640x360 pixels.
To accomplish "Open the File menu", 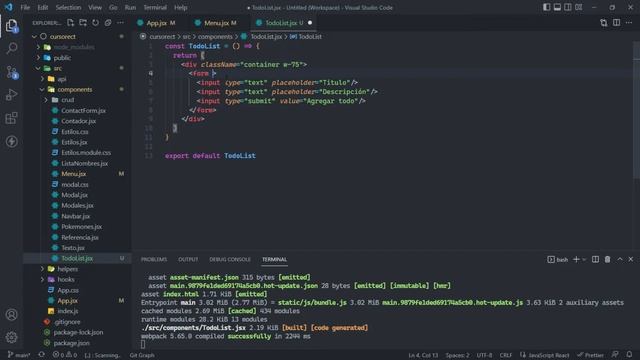I will coord(25,7).
